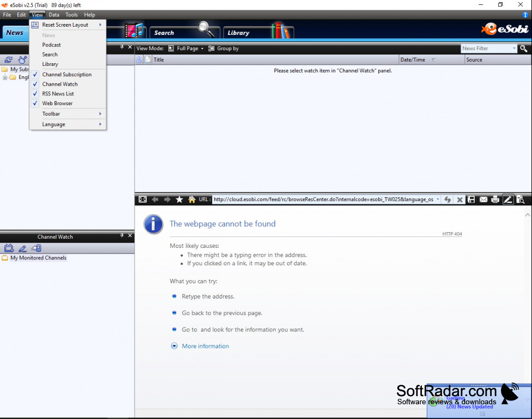Save page with the floppy disk icon
This screenshot has width=532, height=419.
pos(471,199)
